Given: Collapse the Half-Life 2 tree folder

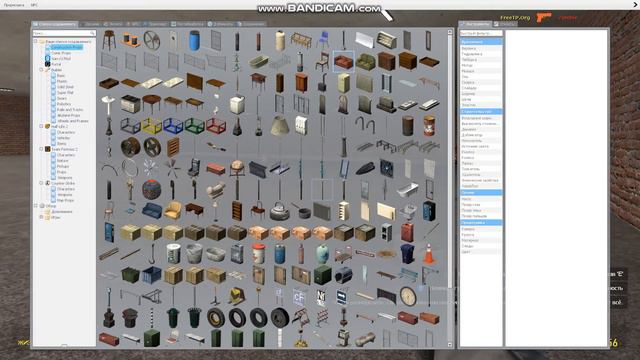Looking at the screenshot, I should (41, 127).
